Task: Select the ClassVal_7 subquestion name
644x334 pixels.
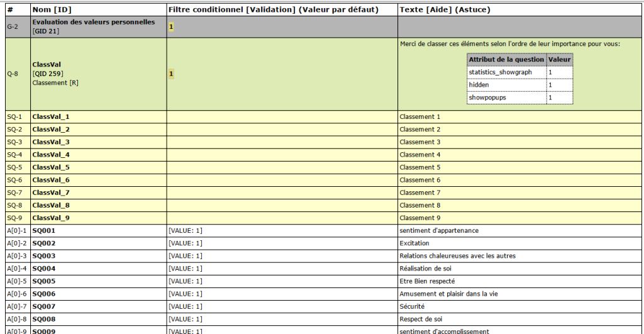Action: [51, 192]
